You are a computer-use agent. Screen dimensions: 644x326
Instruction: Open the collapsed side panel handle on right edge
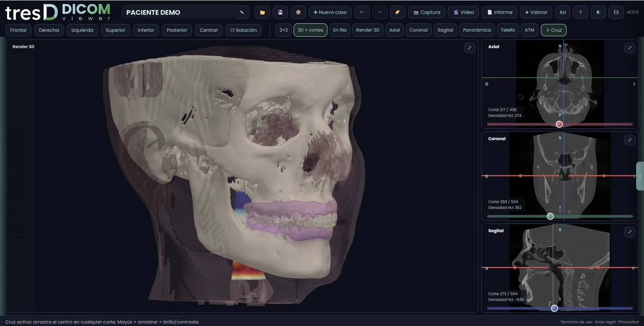coord(640,176)
